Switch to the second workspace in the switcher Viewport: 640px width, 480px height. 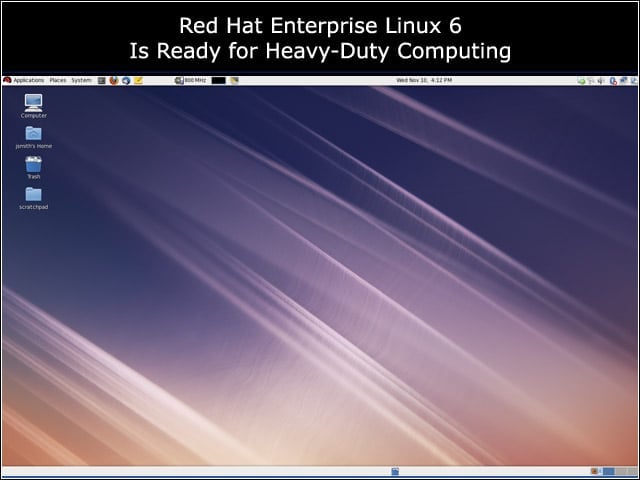pos(621,471)
